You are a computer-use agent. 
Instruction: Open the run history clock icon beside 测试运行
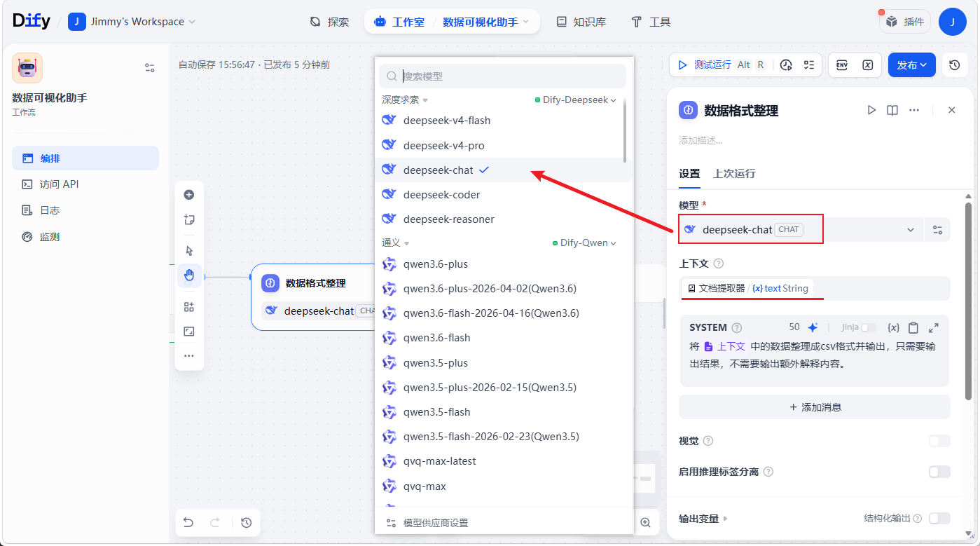(x=786, y=65)
